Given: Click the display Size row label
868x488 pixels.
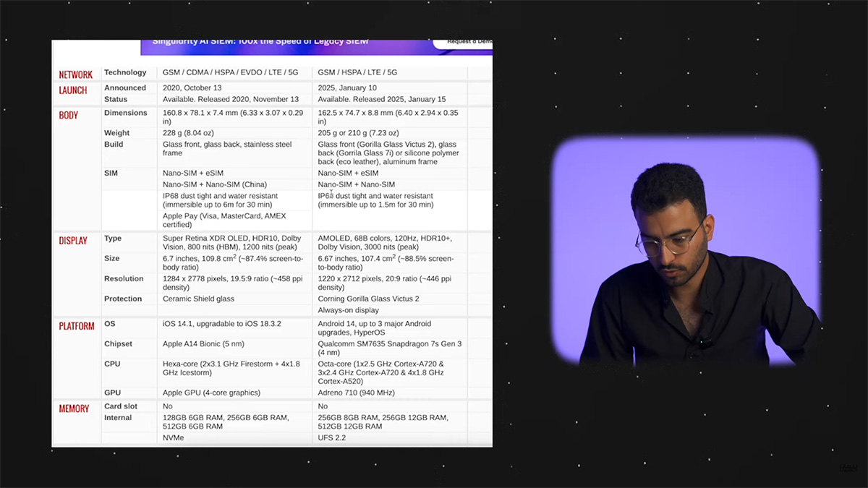Looking at the screenshot, I should pos(112,258).
